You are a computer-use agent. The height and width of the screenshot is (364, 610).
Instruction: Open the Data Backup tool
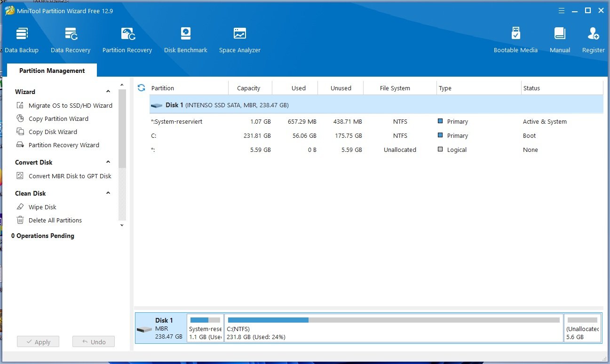pyautogui.click(x=22, y=40)
